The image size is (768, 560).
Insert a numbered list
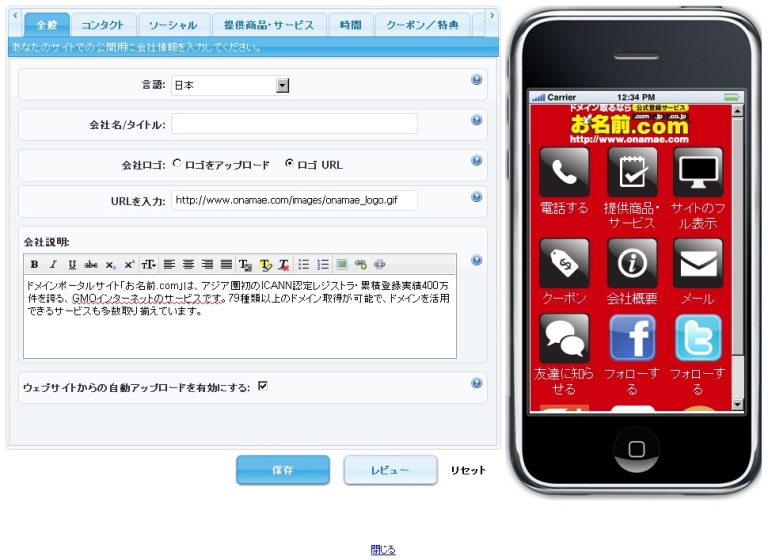pyautogui.click(x=323, y=265)
